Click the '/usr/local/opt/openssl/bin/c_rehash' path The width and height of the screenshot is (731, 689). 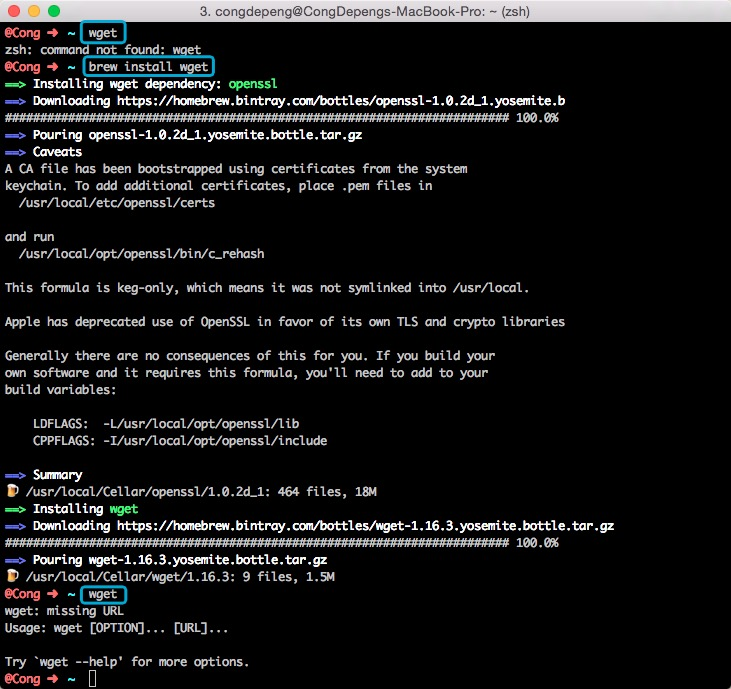coord(141,254)
